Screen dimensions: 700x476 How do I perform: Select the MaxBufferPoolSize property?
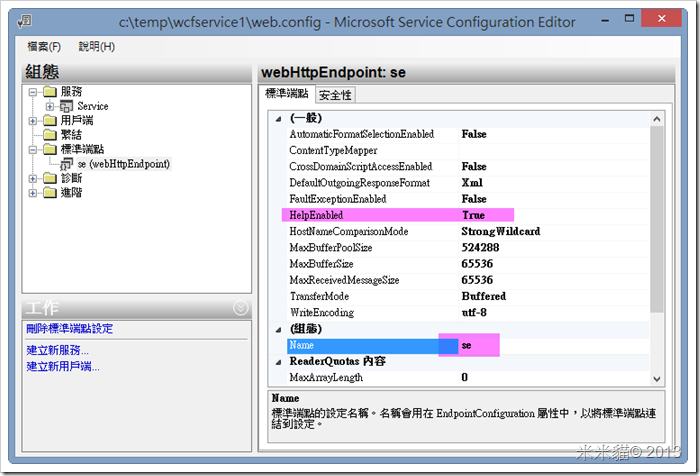coord(331,247)
